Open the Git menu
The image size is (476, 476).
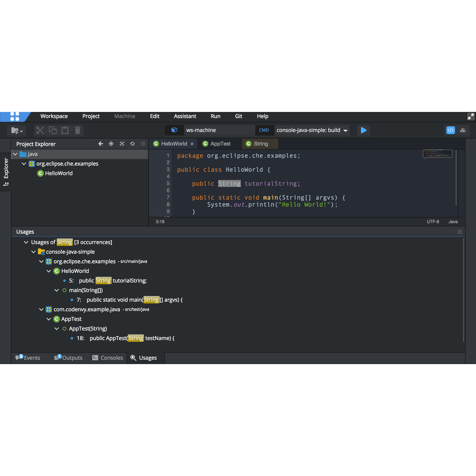pos(238,116)
